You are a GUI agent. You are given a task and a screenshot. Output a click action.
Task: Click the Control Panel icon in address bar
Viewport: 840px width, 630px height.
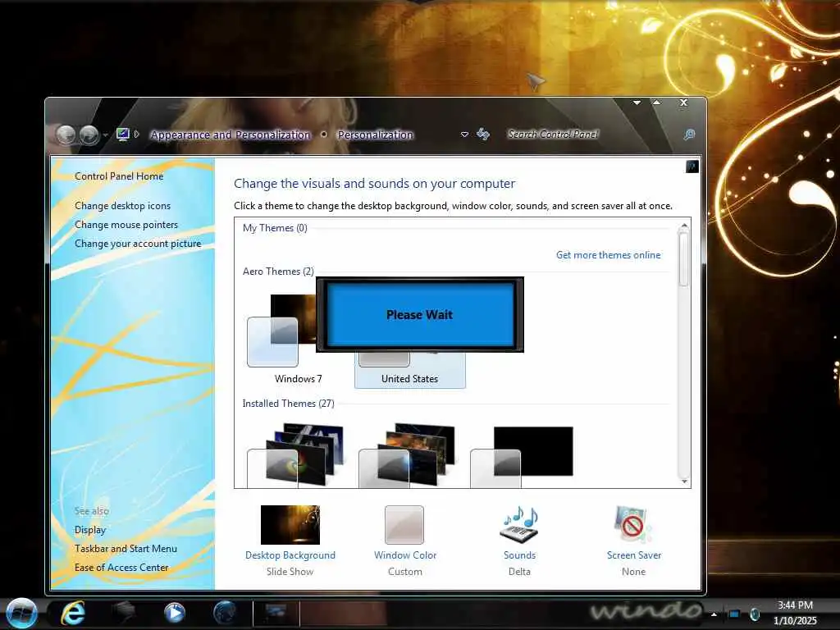[123, 134]
